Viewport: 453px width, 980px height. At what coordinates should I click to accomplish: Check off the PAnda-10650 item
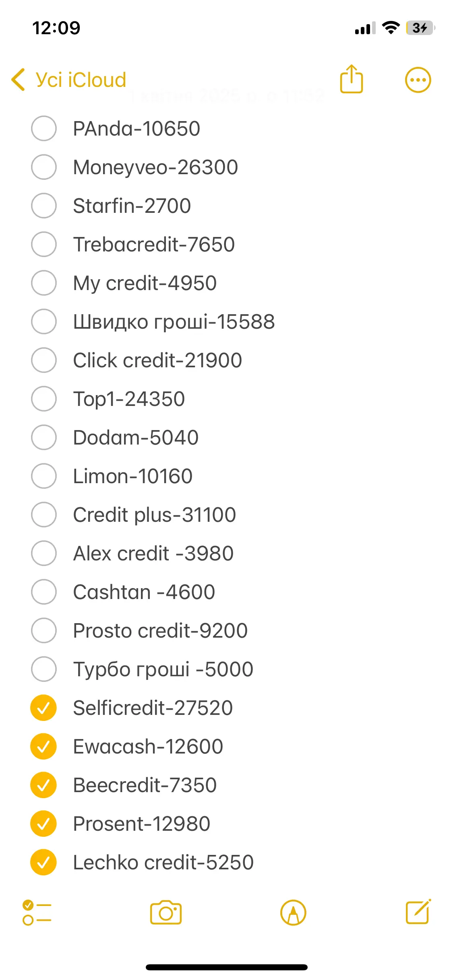[x=43, y=128]
